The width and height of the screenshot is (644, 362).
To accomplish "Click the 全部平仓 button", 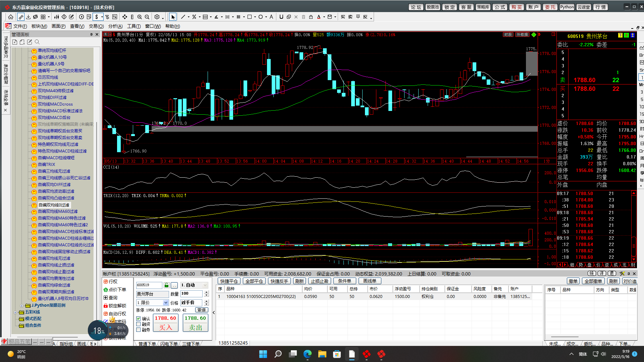I will (254, 281).
